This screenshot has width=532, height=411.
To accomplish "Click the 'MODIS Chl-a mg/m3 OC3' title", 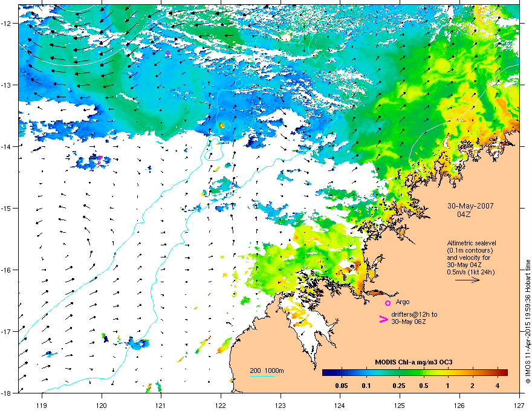I will tap(414, 362).
